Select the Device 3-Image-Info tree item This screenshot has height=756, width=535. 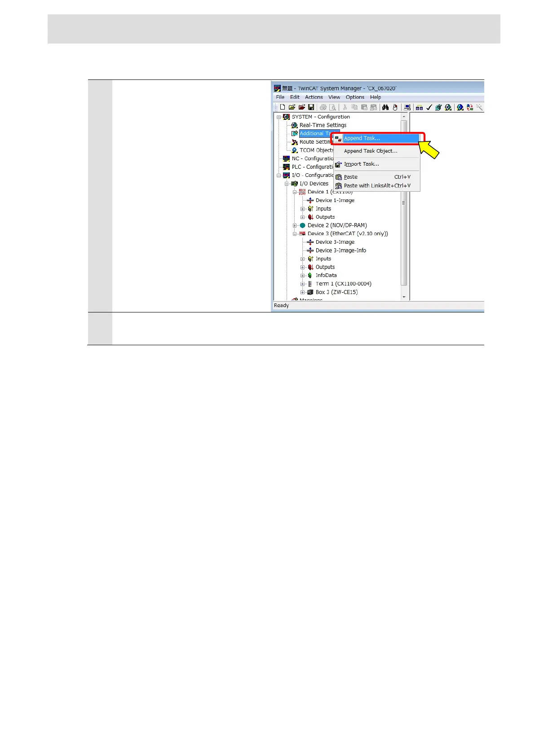(x=340, y=251)
